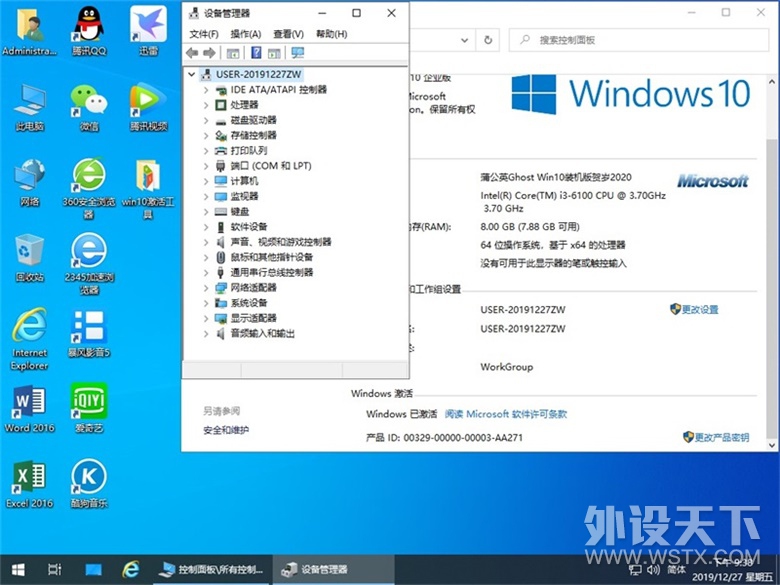Click the Control Panel vertical scrollbar down arrow
The image size is (780, 585).
point(772,445)
